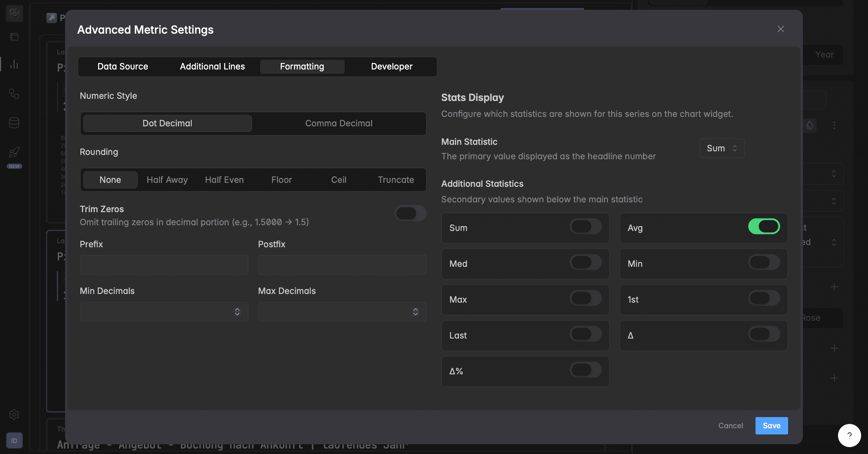Image resolution: width=868 pixels, height=454 pixels.
Task: Select None rounding option
Action: [110, 180]
